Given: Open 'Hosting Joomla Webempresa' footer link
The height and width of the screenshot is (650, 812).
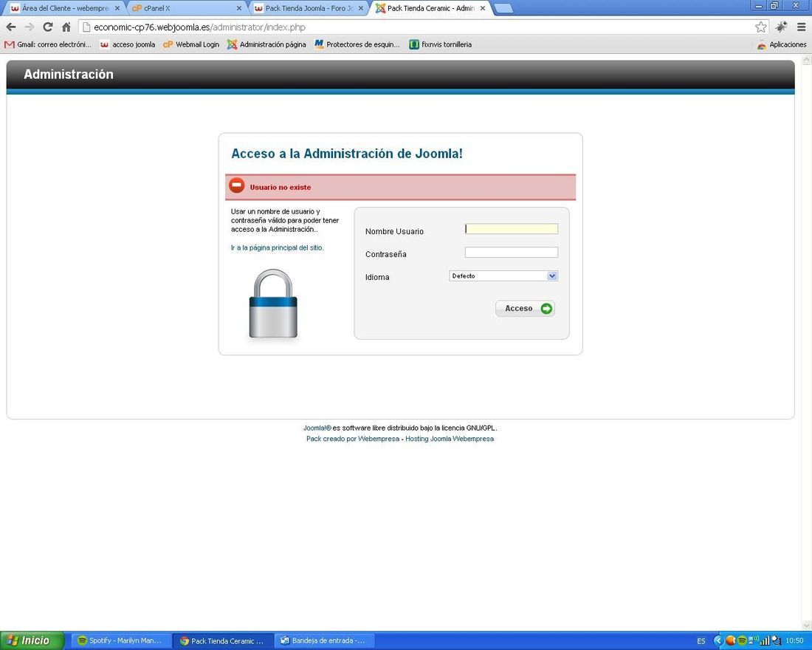Looking at the screenshot, I should coord(450,439).
